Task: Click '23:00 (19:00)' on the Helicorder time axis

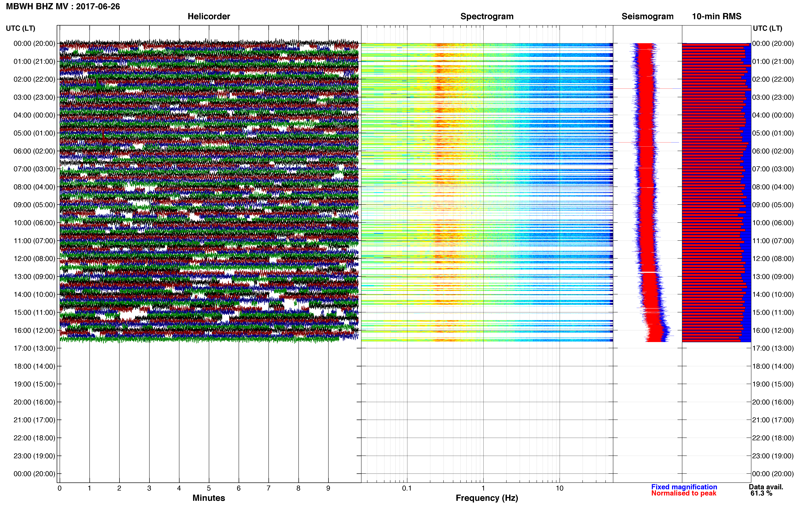Action: (x=34, y=456)
